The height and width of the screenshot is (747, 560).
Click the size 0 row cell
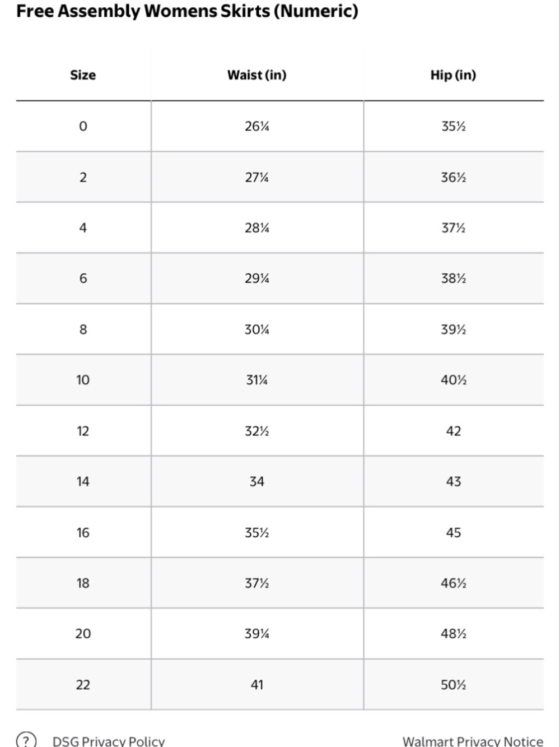pos(83,126)
